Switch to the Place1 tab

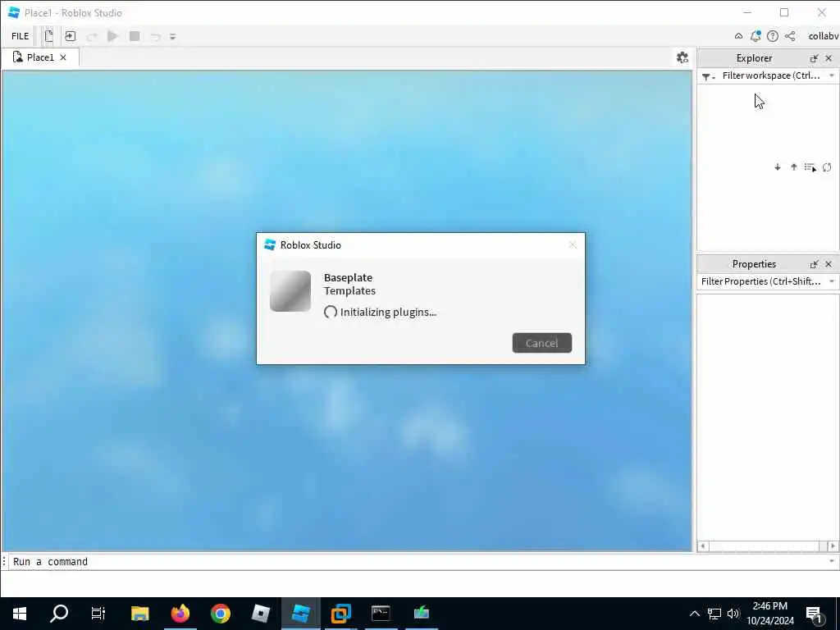coord(40,57)
